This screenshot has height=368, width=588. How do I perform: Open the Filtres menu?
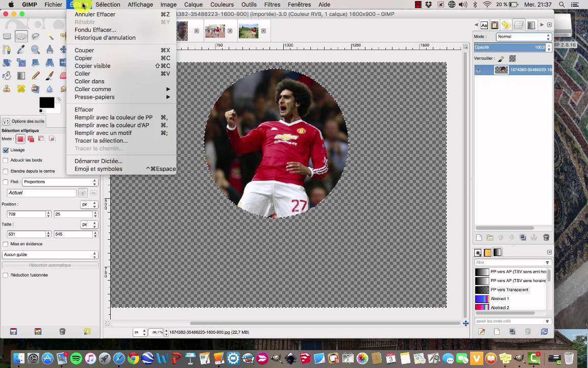(x=272, y=5)
